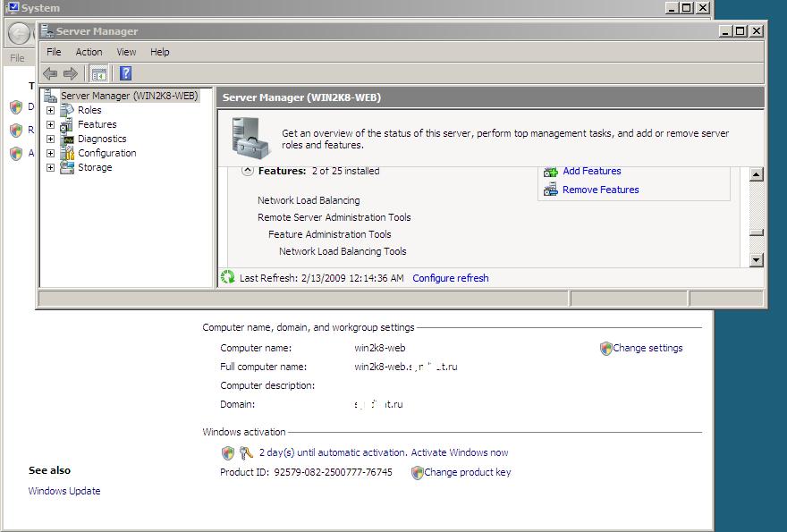
Task: Click Network Load Balancing Tools text
Action: [x=343, y=251]
